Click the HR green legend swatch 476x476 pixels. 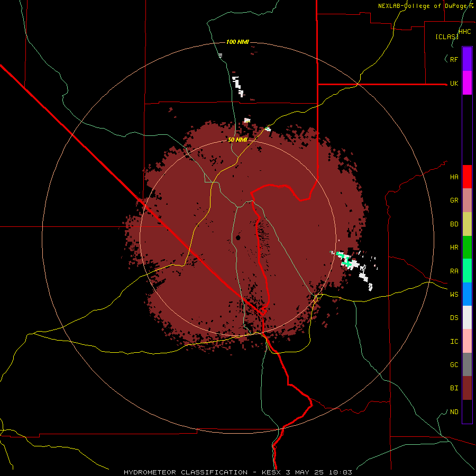pos(467,248)
